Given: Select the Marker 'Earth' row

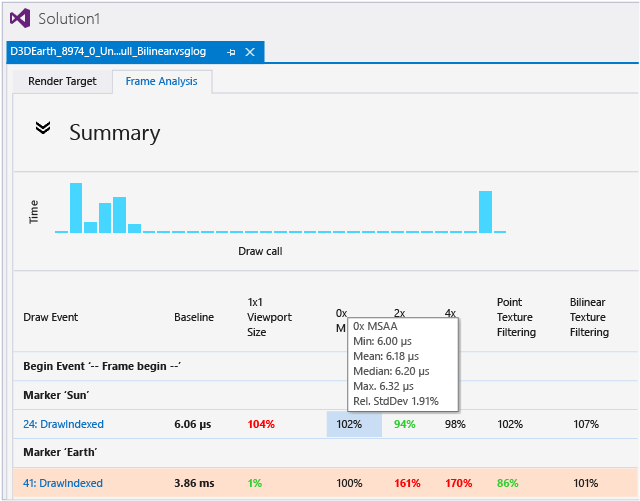Looking at the screenshot, I should click(326, 452).
